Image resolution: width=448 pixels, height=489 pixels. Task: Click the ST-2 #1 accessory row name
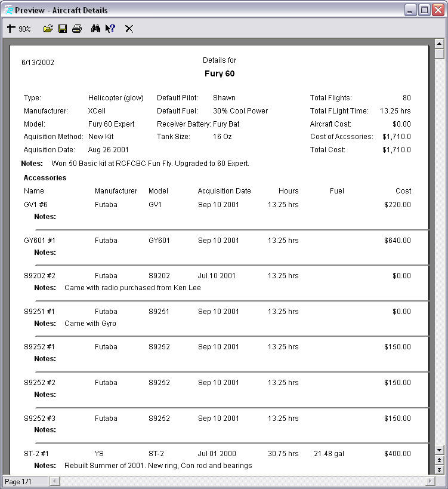pos(36,454)
